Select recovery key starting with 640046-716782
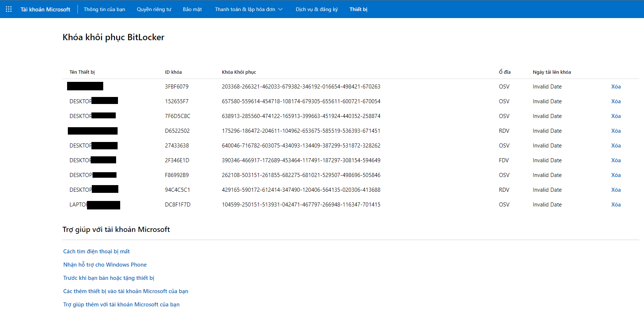Image resolution: width=644 pixels, height=316 pixels. click(x=301, y=146)
